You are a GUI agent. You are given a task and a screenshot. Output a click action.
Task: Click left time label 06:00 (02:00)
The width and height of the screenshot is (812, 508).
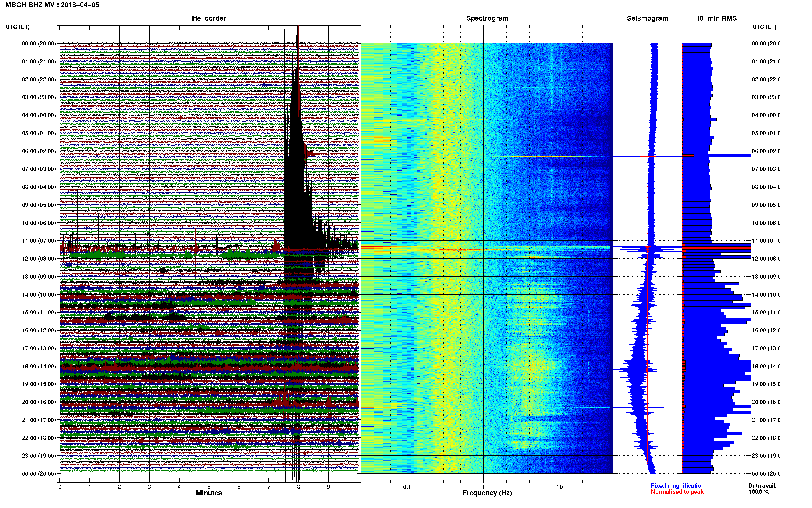(39, 151)
